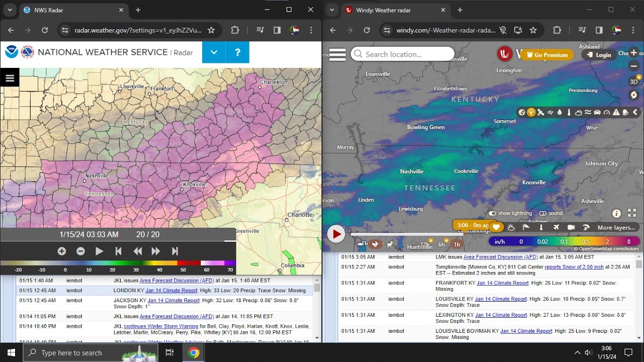This screenshot has height=362, width=644.
Task: Select the temperature thermometer layer icon
Action: (569, 113)
